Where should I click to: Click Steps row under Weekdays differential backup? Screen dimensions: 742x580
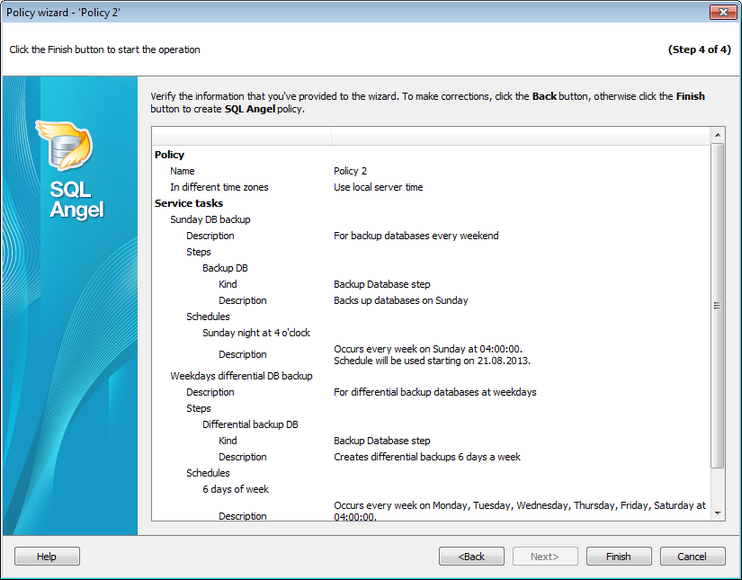point(431,408)
